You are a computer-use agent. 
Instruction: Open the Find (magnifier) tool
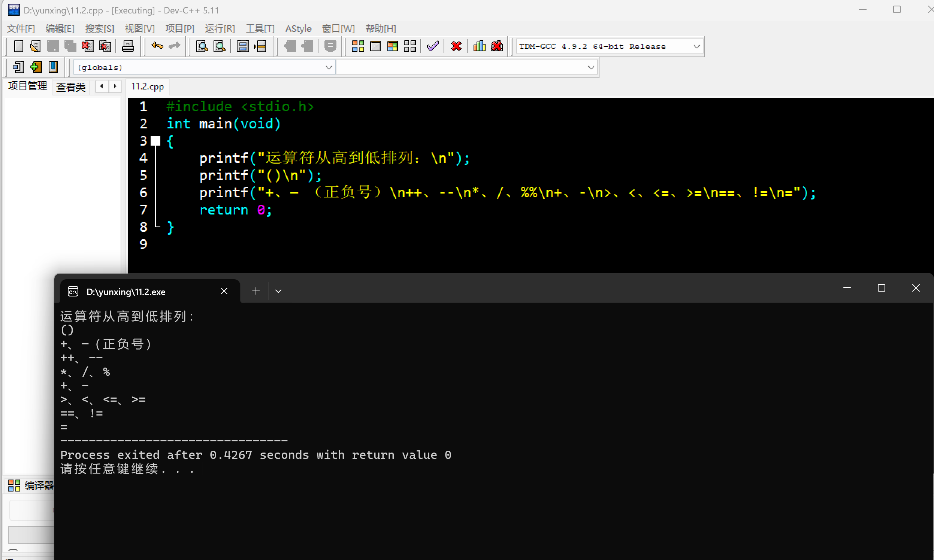[x=202, y=46]
